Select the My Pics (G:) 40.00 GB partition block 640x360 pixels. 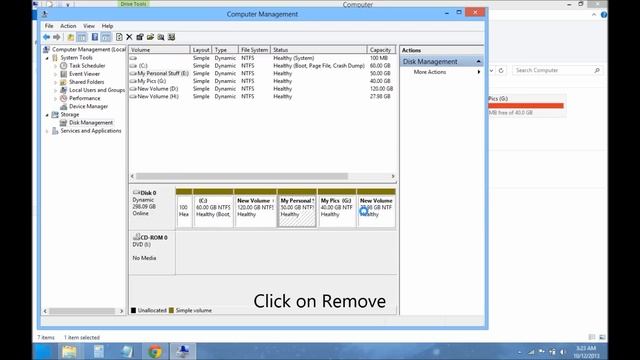click(337, 208)
